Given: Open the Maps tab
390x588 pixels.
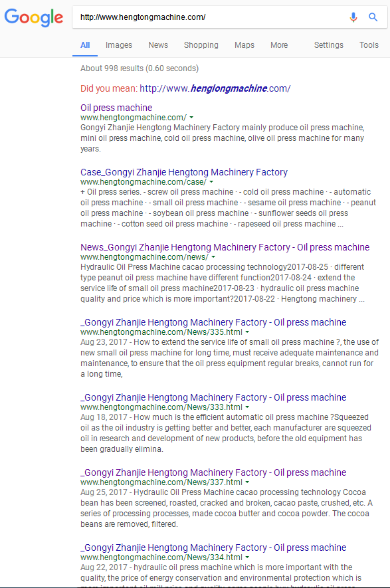Looking at the screenshot, I should click(x=244, y=45).
